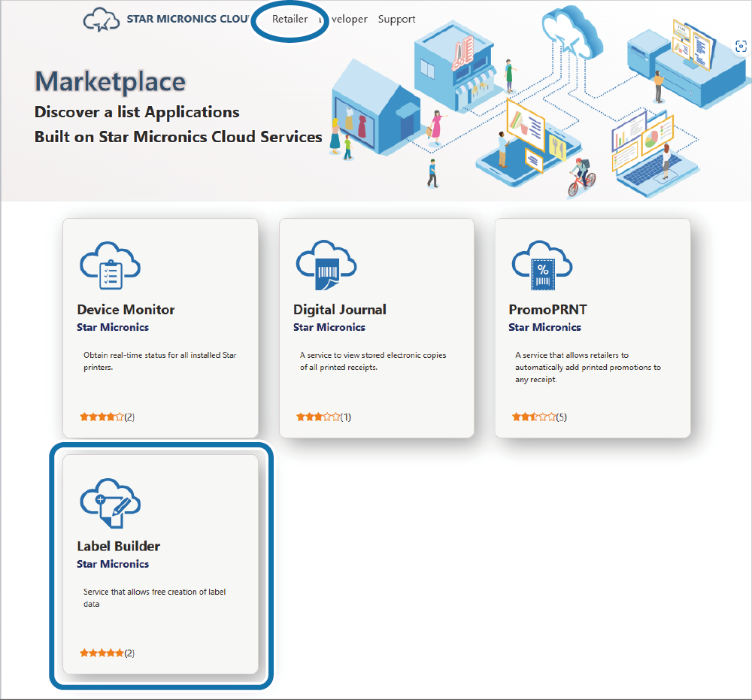752x700 pixels.
Task: Click Star Micronics under PromoPRNT
Action: [544, 327]
